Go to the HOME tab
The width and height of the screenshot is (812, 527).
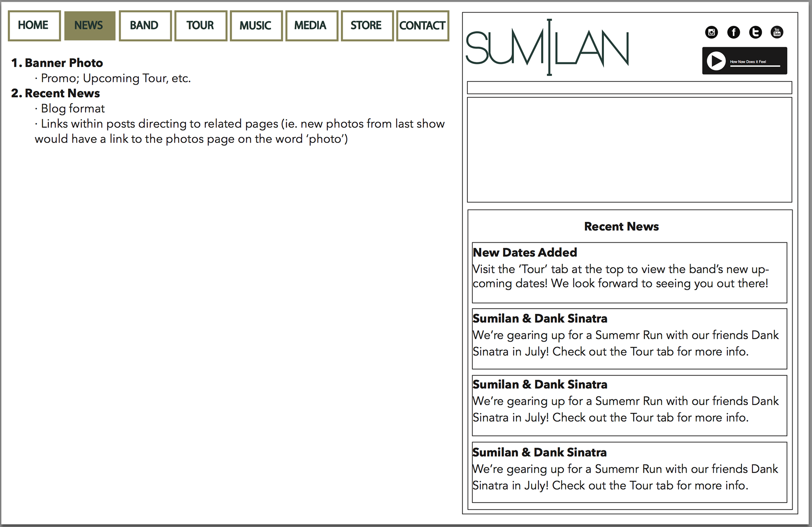click(34, 26)
